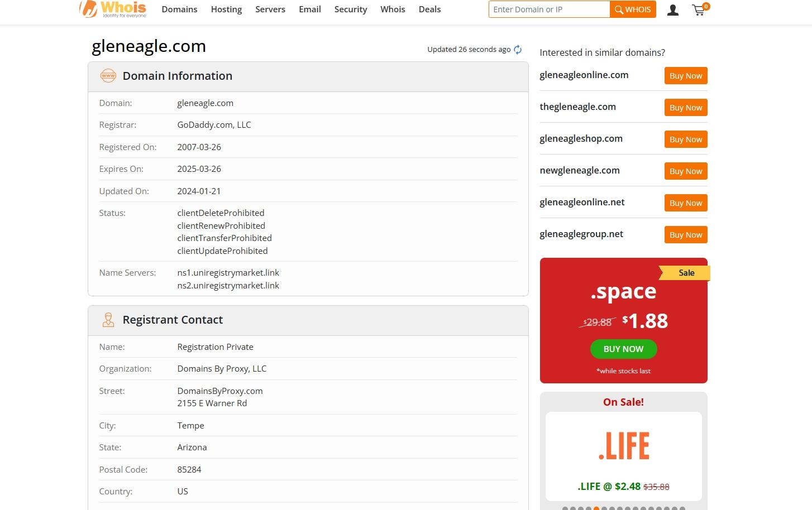Select the street line 2155 E Warner Rd
Viewport: 812px width, 510px height.
pyautogui.click(x=212, y=403)
